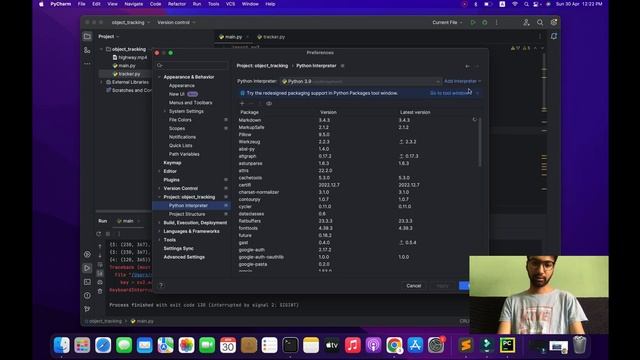
Task: Reload the package list refresh icon
Action: coord(475,120)
